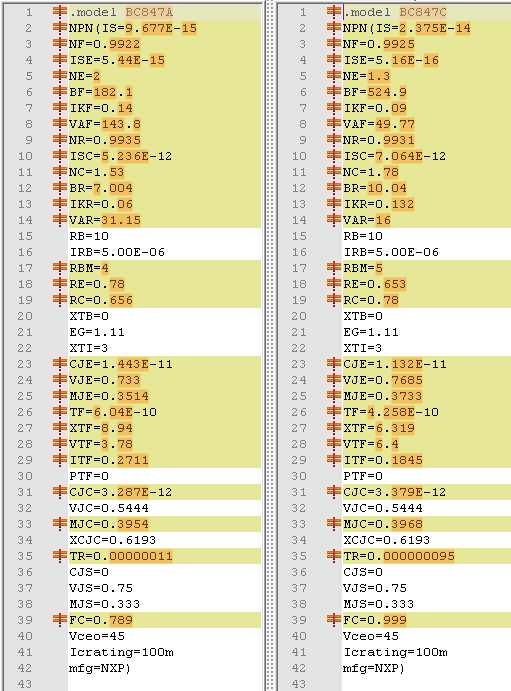The width and height of the screenshot is (511, 691).
Task: Click change marker next to NC=1.78
Action: pyautogui.click(x=334, y=172)
